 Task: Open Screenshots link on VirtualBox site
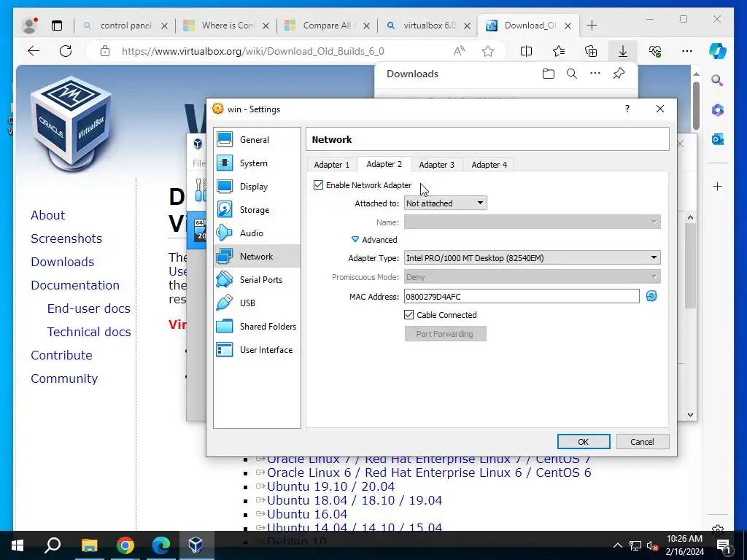point(66,238)
